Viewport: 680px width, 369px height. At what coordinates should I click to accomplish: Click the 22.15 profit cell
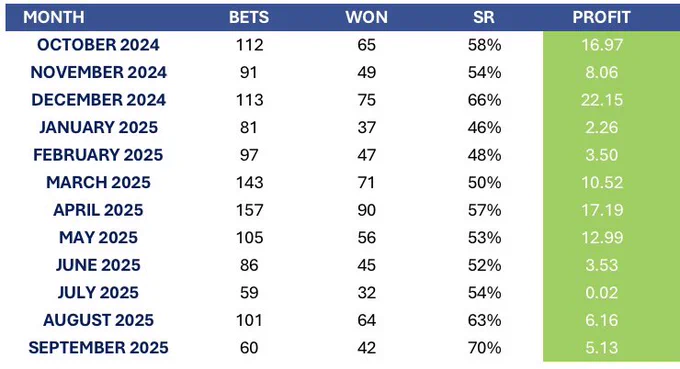[x=602, y=100]
